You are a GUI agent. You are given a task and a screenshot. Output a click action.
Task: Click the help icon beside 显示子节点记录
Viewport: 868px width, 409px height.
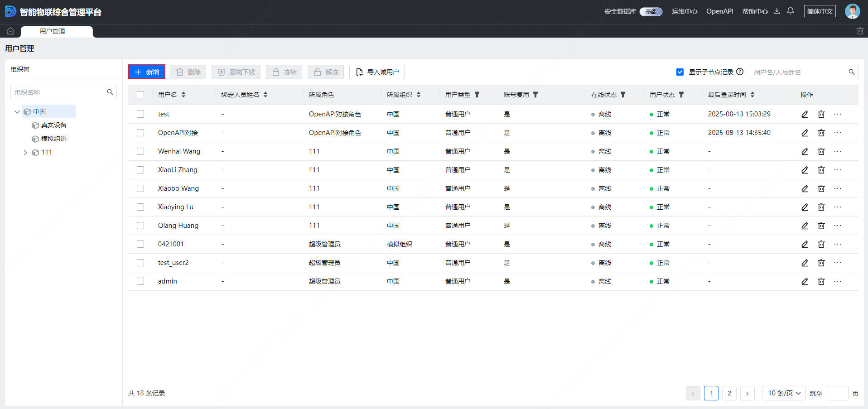[740, 72]
